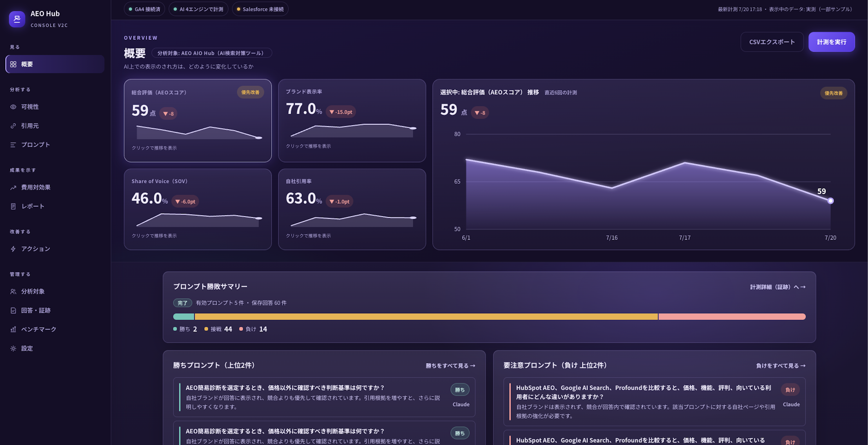Click 優先改善 badge on AEOスコア card
The height and width of the screenshot is (445, 868).
click(x=250, y=92)
